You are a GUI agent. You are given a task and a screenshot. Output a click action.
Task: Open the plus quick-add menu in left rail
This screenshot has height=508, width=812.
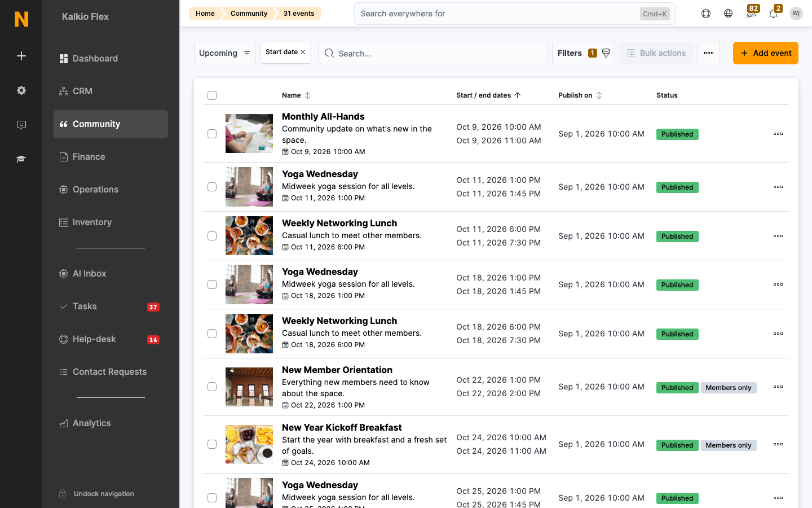(x=21, y=56)
